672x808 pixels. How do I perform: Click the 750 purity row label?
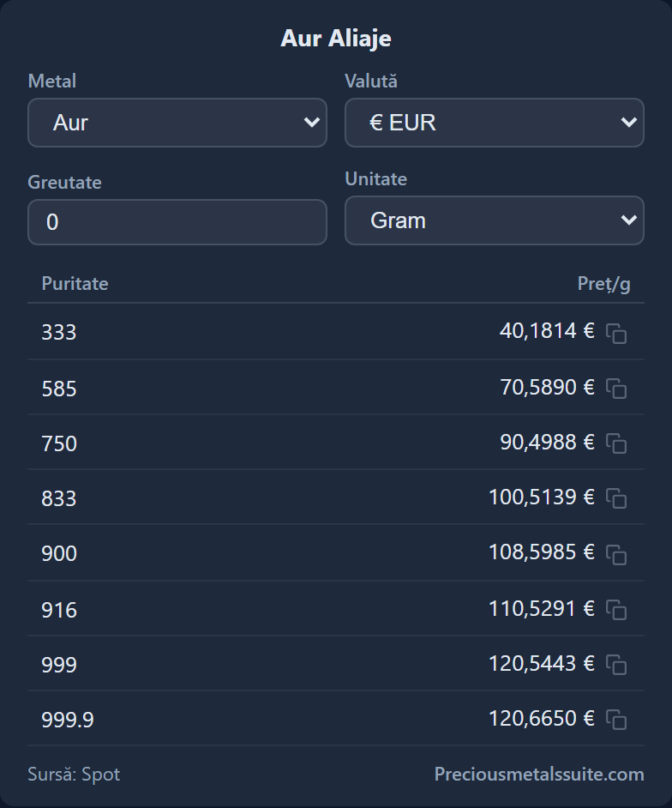pos(59,443)
